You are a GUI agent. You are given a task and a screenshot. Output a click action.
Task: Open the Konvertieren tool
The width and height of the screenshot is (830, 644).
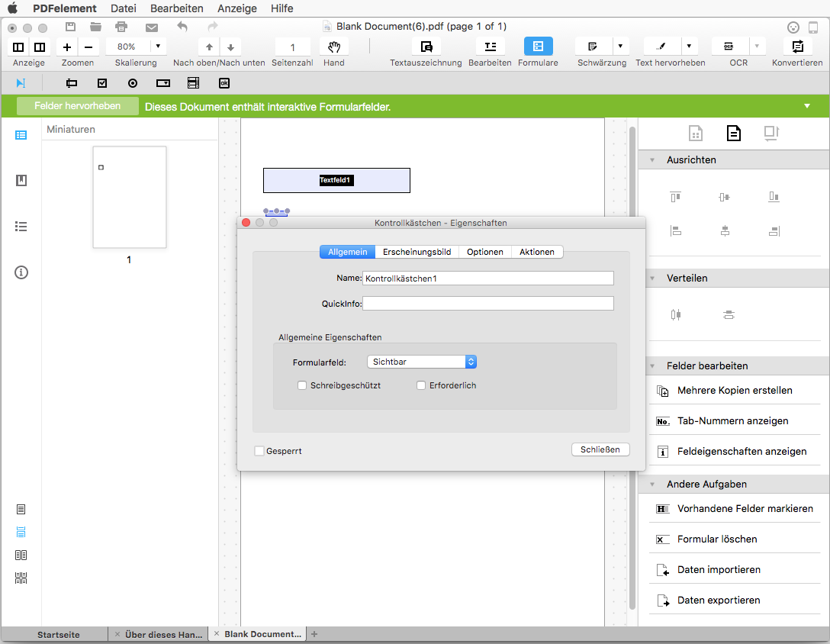click(797, 47)
